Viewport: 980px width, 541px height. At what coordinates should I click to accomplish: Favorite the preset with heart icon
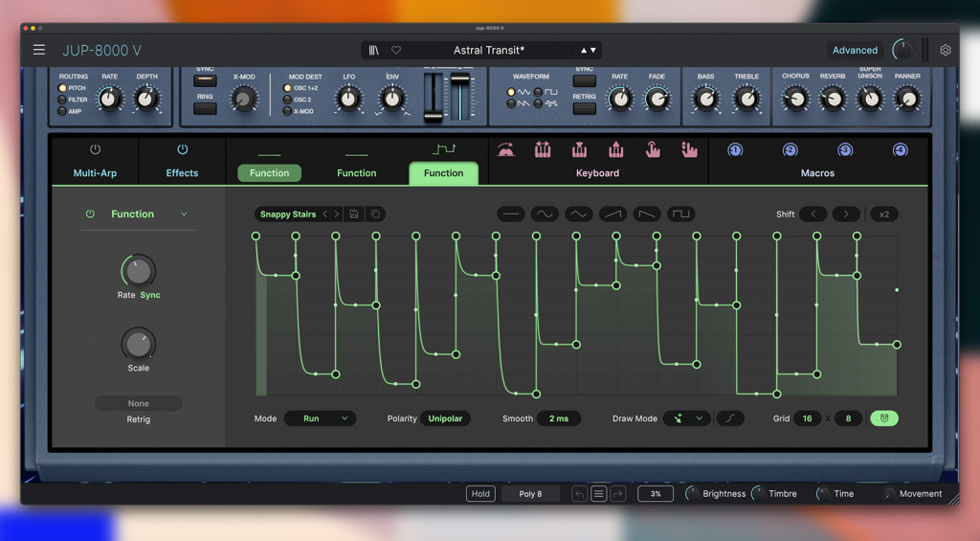(x=396, y=50)
